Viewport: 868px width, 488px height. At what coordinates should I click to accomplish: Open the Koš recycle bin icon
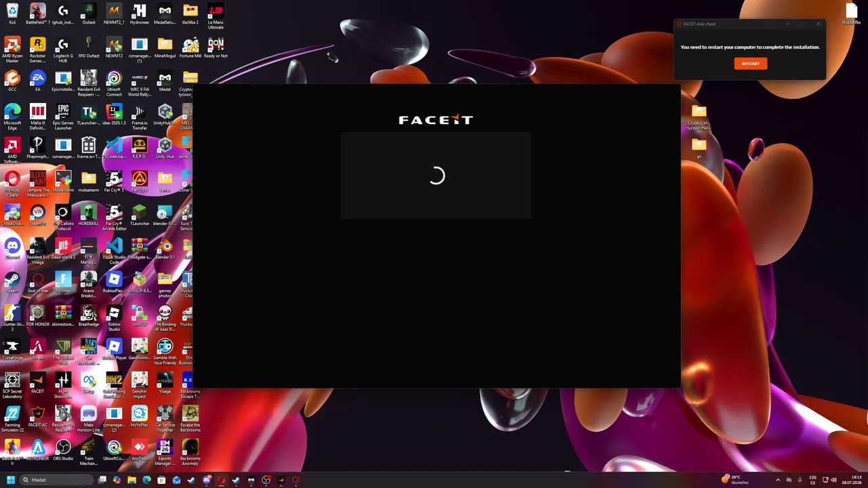coord(12,15)
